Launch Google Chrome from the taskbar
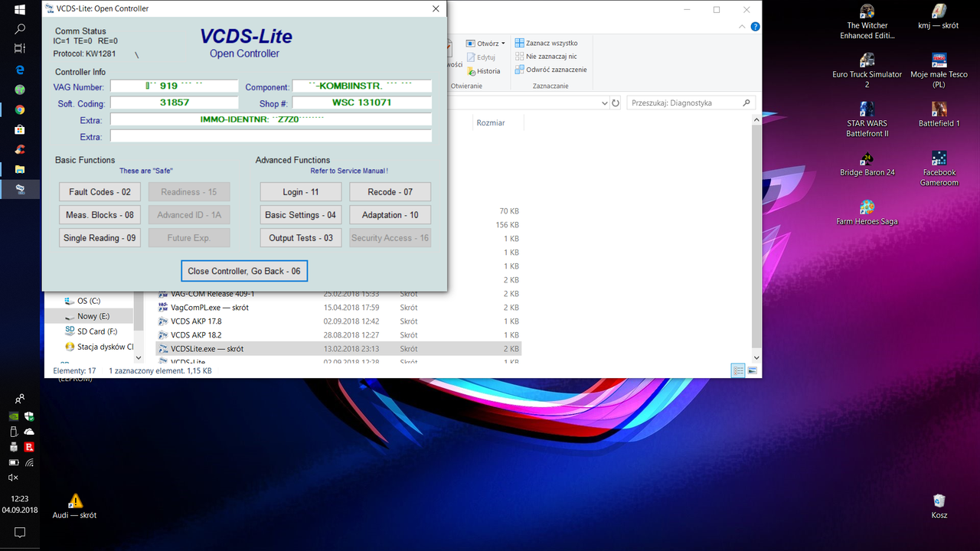Viewport: 980px width, 551px height. (20, 109)
